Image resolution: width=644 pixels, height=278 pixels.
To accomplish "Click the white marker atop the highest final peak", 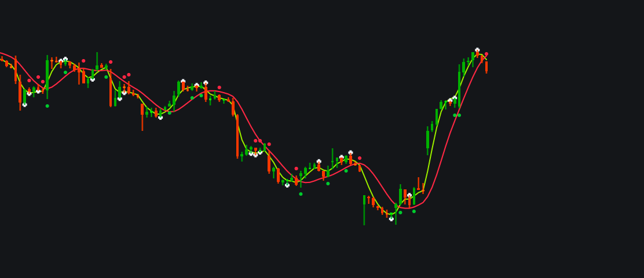I will (477, 50).
